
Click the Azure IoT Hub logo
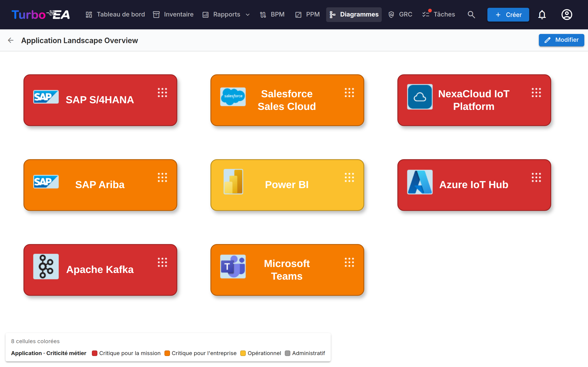click(x=420, y=182)
